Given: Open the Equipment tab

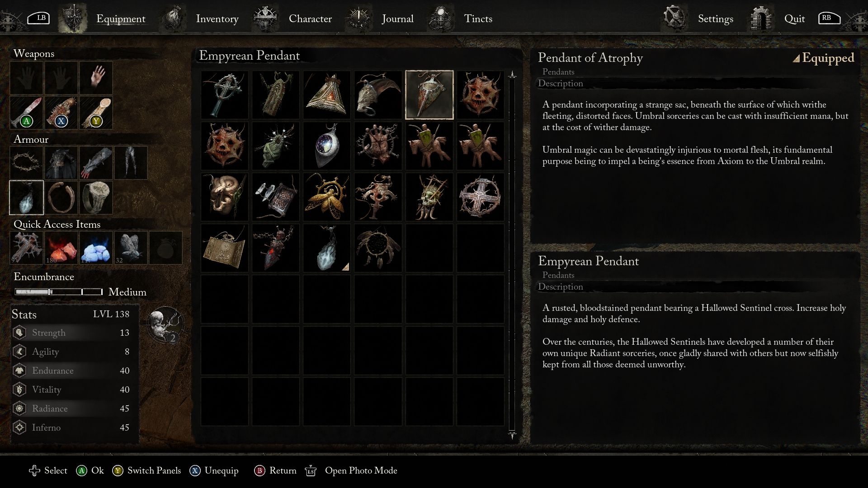Looking at the screenshot, I should pos(120,19).
